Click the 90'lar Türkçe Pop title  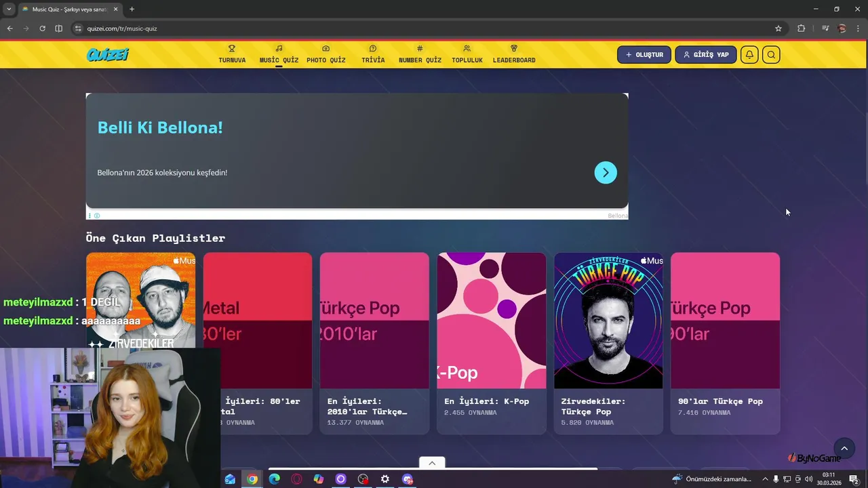point(720,401)
